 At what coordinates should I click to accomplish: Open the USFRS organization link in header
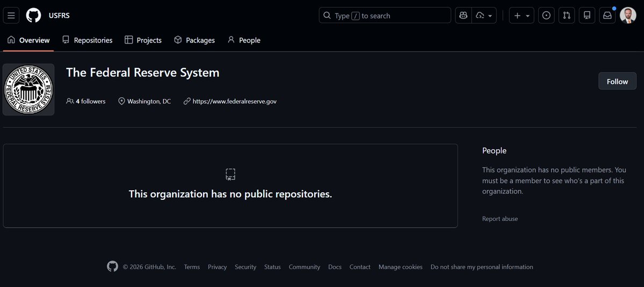tap(59, 16)
